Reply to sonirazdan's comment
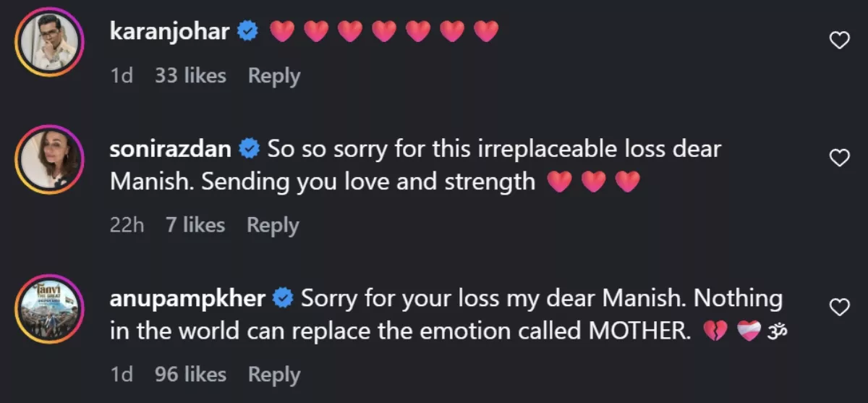This screenshot has height=403, width=868. coord(273,226)
